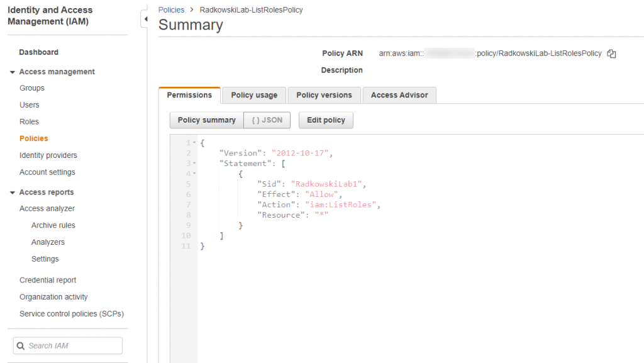Open Account settings page
644x363 pixels.
47,172
